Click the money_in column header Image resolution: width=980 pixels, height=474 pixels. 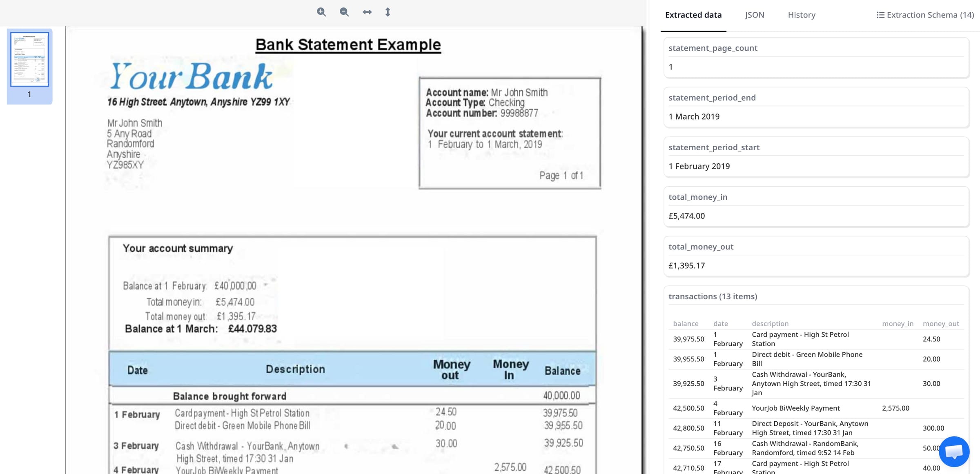[898, 324]
